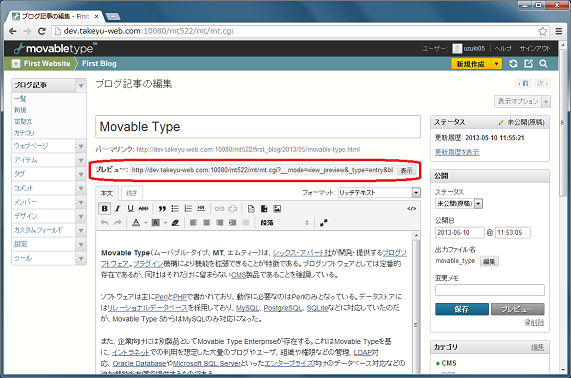Open the First Website selector arrow

tap(16, 64)
